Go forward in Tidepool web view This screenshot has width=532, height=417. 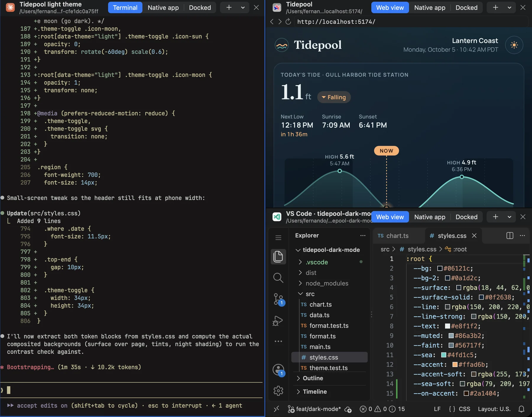280,22
